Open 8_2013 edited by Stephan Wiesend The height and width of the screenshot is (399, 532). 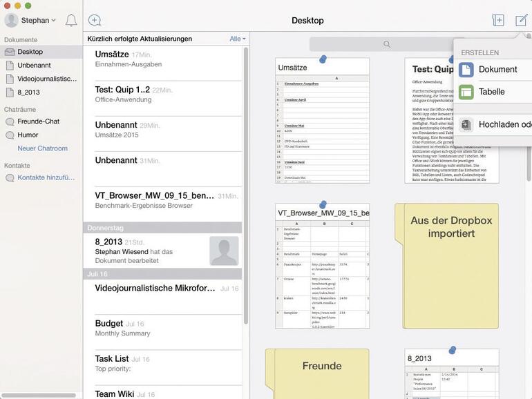[x=163, y=251]
